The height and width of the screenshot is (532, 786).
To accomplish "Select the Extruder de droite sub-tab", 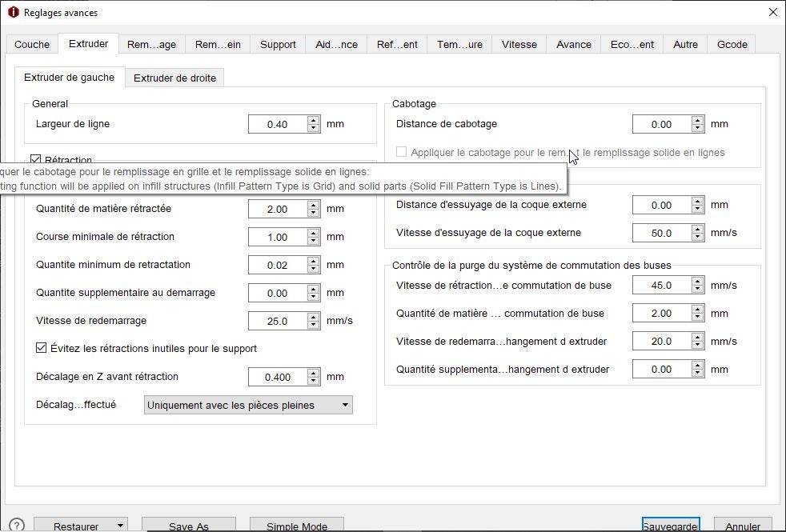I will (174, 78).
